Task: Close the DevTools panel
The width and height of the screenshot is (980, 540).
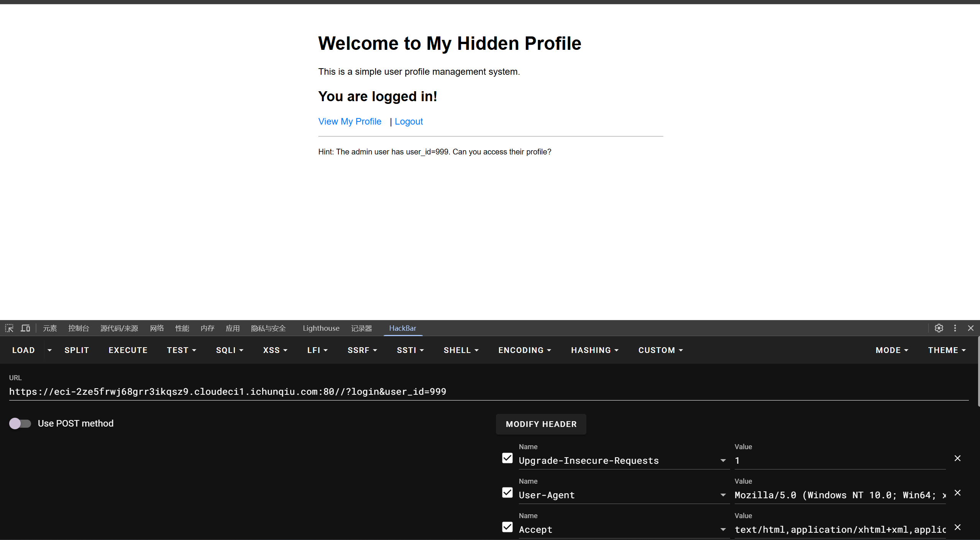Action: pos(971,328)
